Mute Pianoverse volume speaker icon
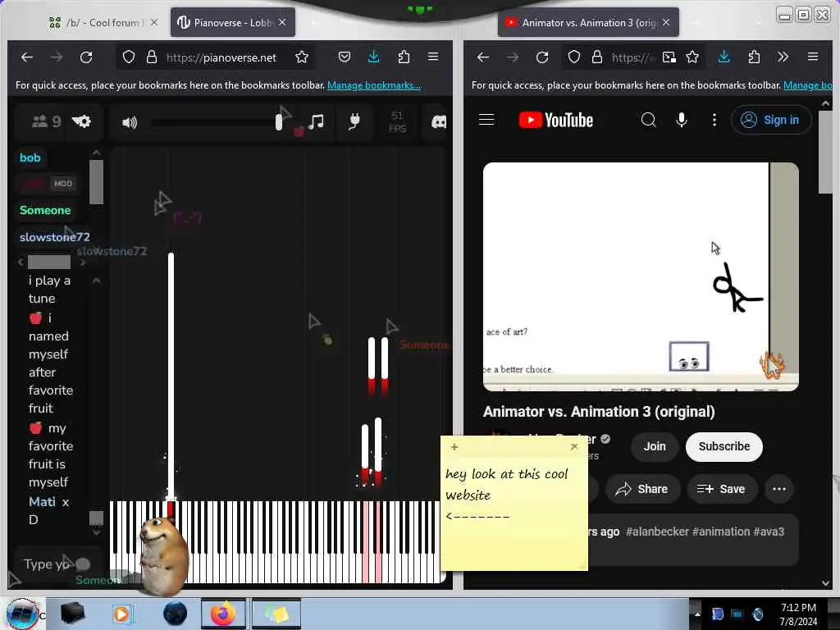 129,123
